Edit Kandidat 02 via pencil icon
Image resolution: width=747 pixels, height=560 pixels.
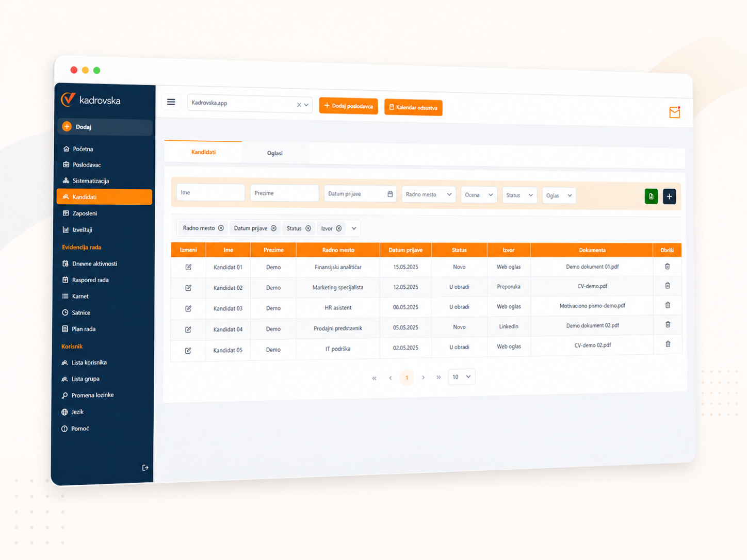tap(188, 288)
